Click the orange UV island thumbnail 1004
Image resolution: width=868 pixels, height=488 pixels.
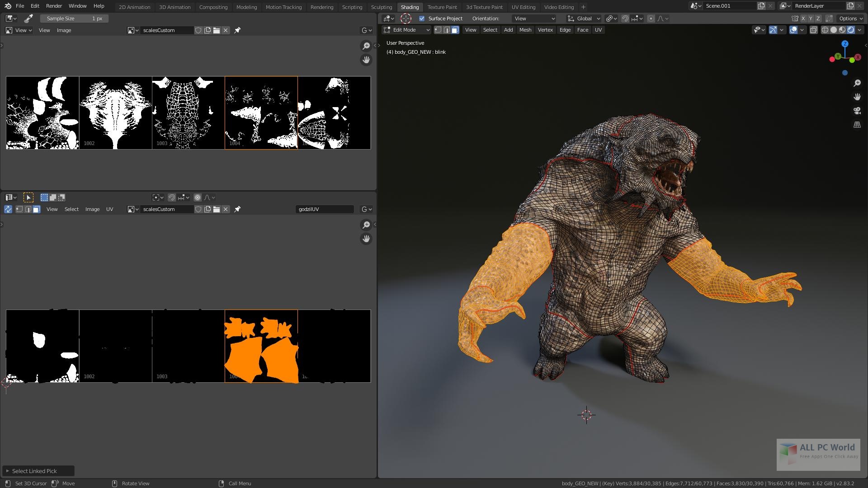point(260,346)
